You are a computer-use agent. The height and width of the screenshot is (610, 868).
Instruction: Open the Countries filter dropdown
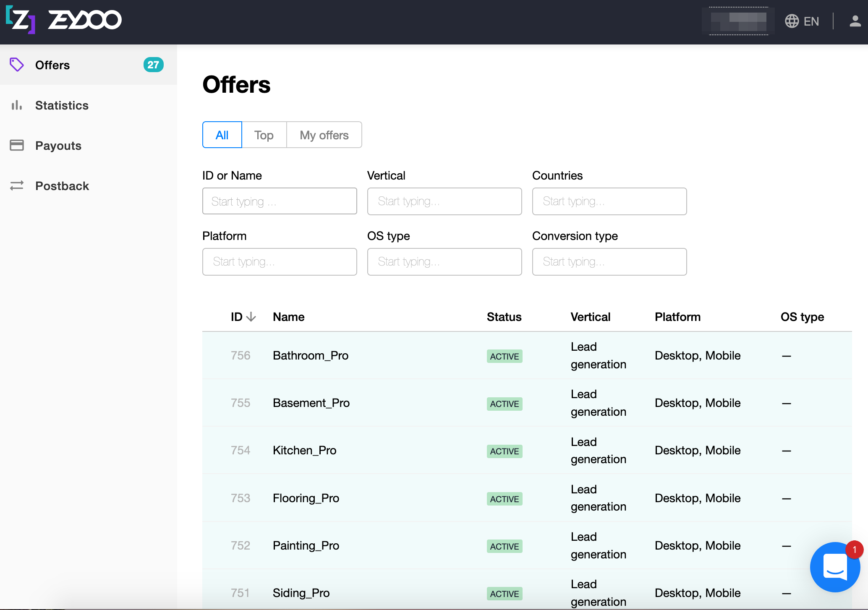pyautogui.click(x=609, y=201)
